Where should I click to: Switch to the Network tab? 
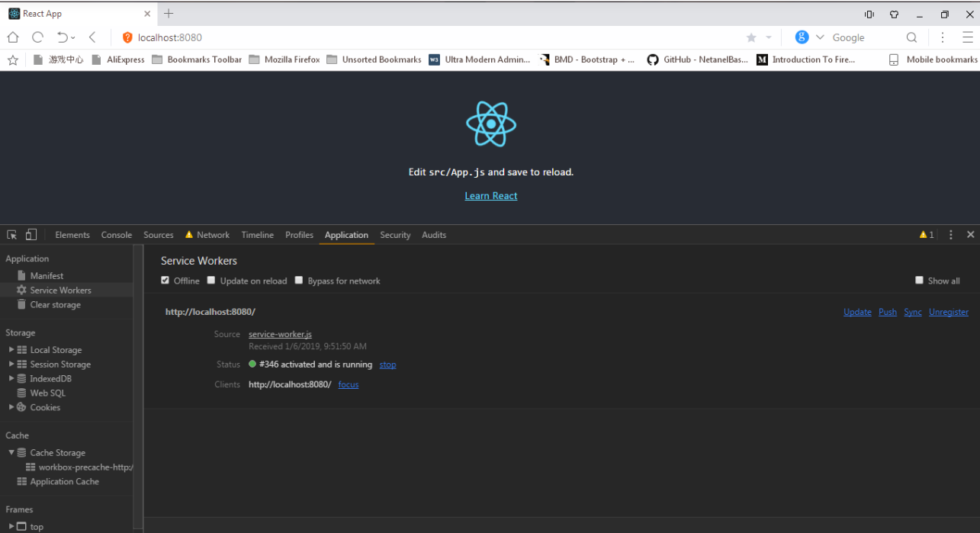[x=207, y=235]
